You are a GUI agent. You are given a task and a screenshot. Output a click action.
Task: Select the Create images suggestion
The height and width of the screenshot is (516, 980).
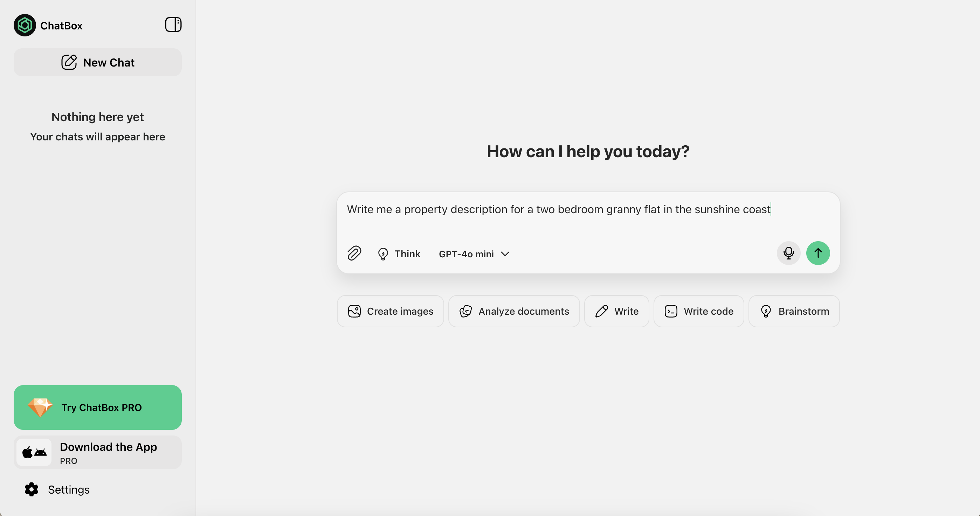[390, 311]
